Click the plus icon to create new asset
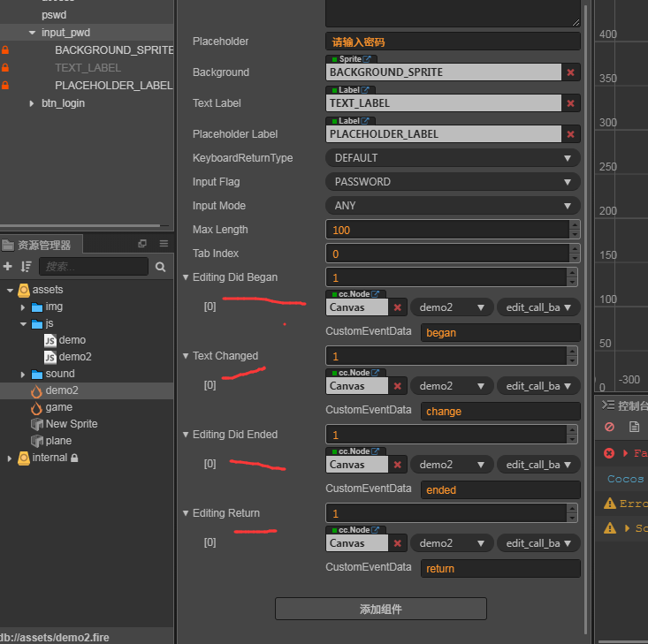The height and width of the screenshot is (644, 648). pyautogui.click(x=8, y=266)
